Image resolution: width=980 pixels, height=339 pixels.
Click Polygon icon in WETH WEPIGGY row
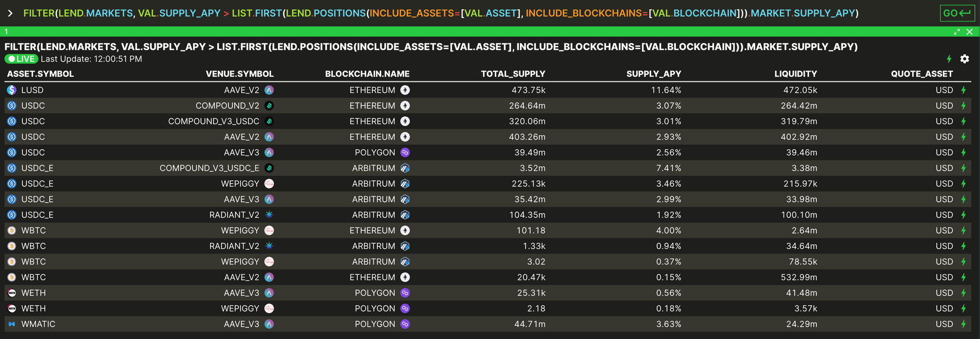[x=405, y=309]
